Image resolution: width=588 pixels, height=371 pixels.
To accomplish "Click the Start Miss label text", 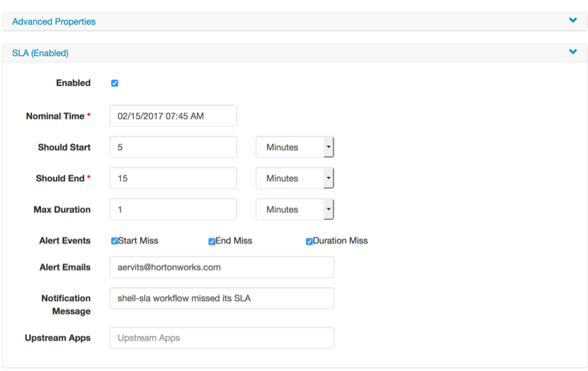I will 139,241.
